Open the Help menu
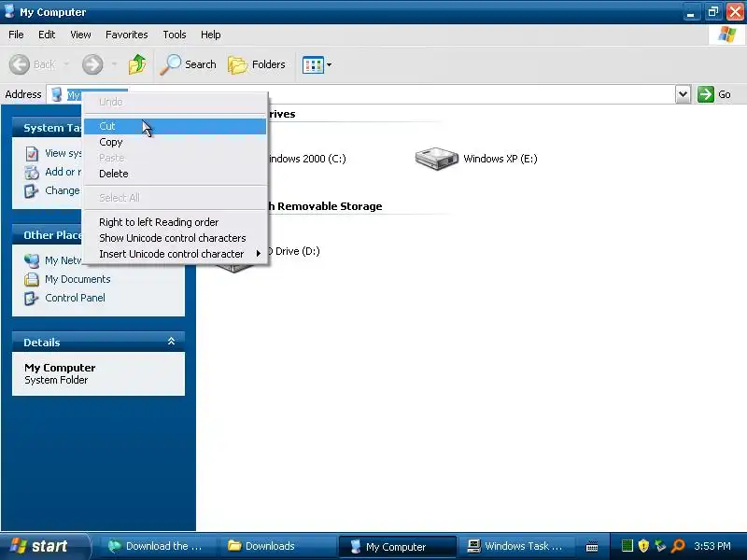The height and width of the screenshot is (560, 747). (x=211, y=35)
